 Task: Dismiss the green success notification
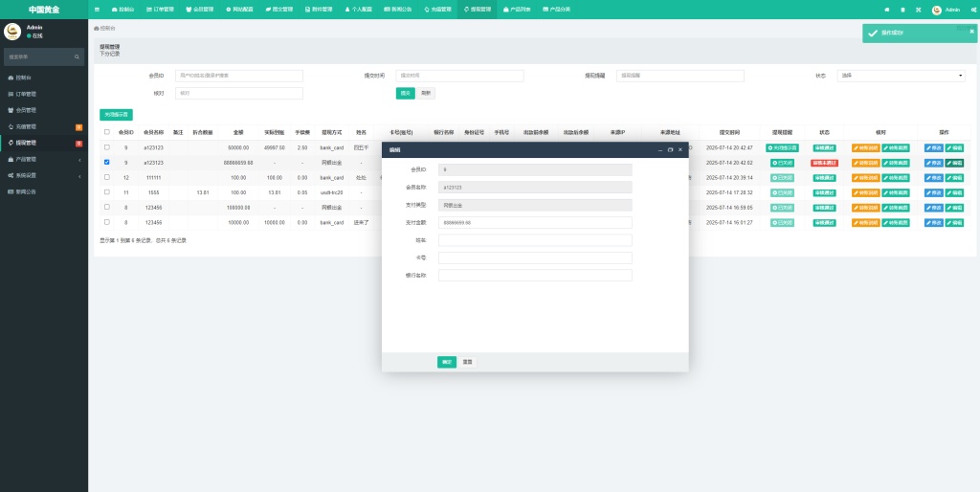click(971, 30)
